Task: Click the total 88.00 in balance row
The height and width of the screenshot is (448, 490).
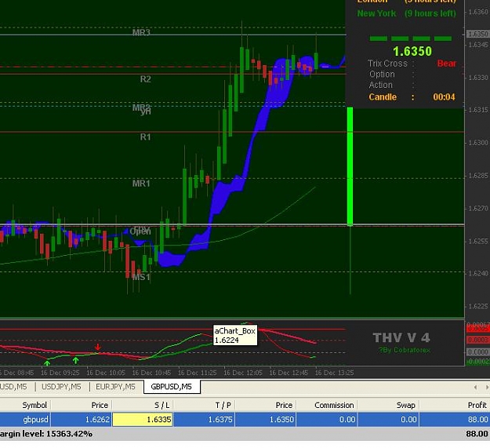Action: pos(477,434)
